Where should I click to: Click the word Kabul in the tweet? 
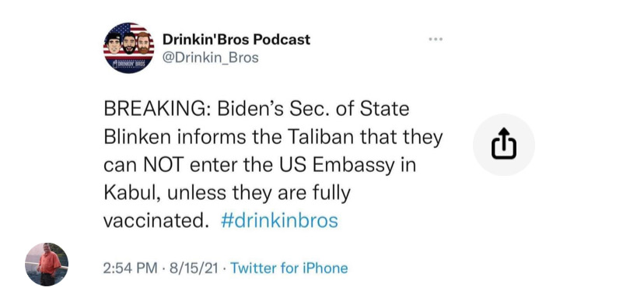coord(128,193)
